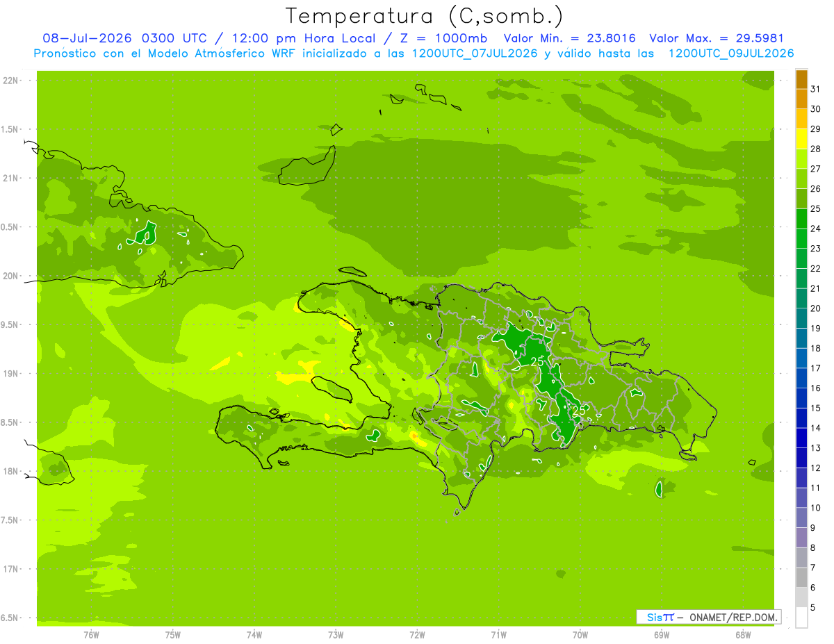
Task: Click the longitude axis label "71W"
Action: 499,635
